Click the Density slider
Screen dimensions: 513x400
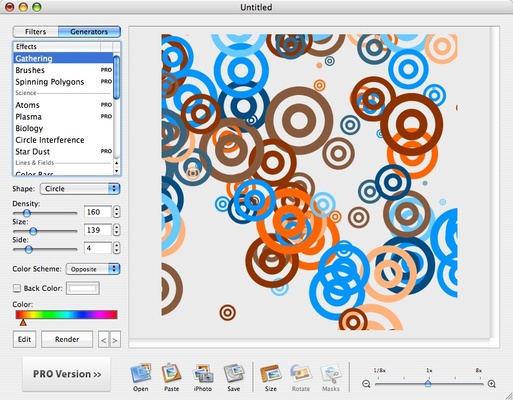click(45, 213)
